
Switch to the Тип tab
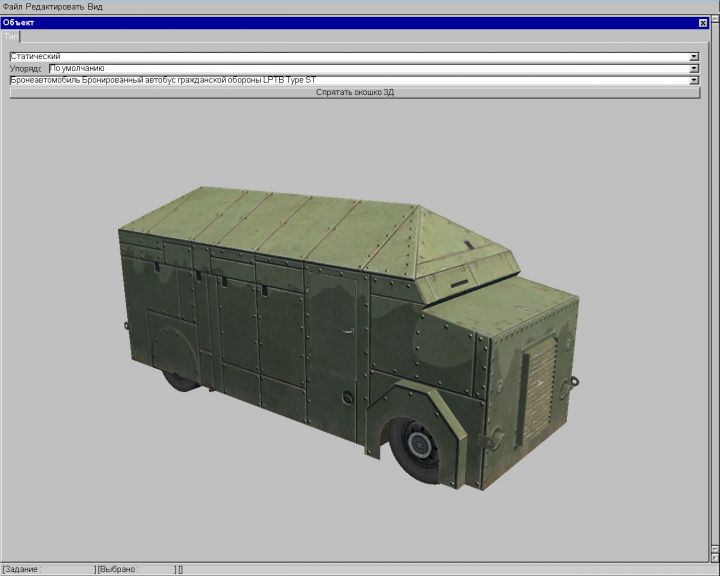(10, 35)
